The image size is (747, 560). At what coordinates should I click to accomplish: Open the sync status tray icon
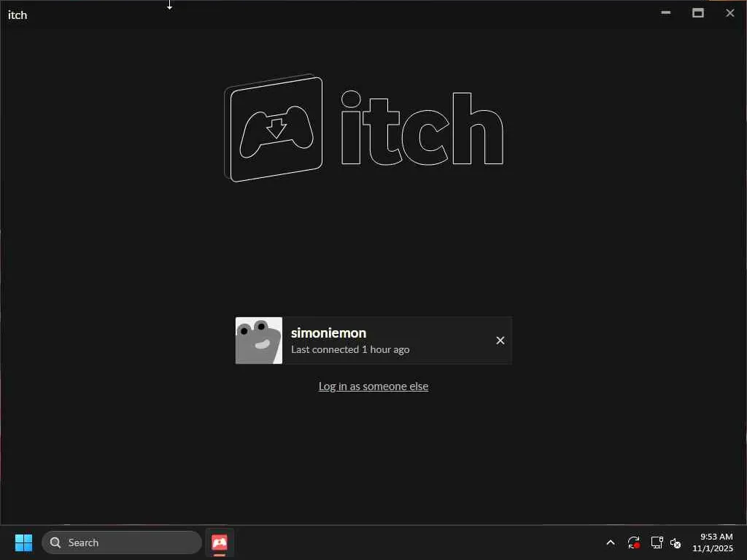(x=633, y=542)
